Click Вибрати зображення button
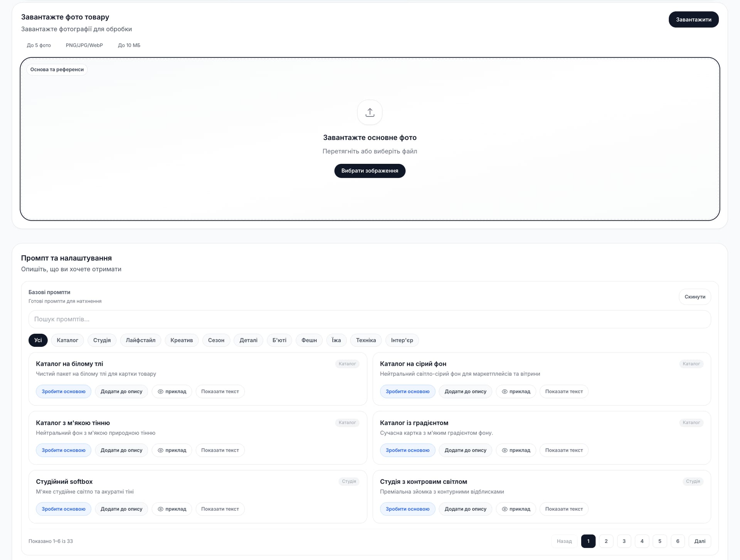740x560 pixels. [370, 171]
